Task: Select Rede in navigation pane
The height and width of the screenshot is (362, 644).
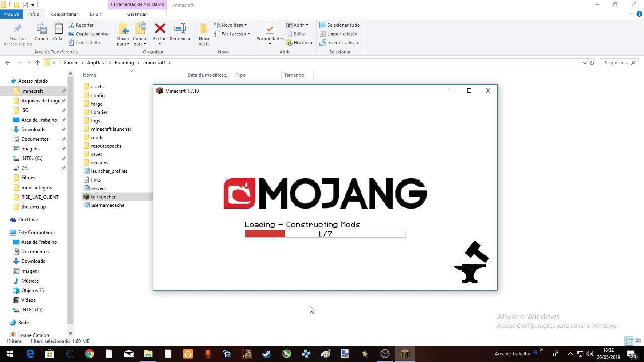Action: click(23, 323)
